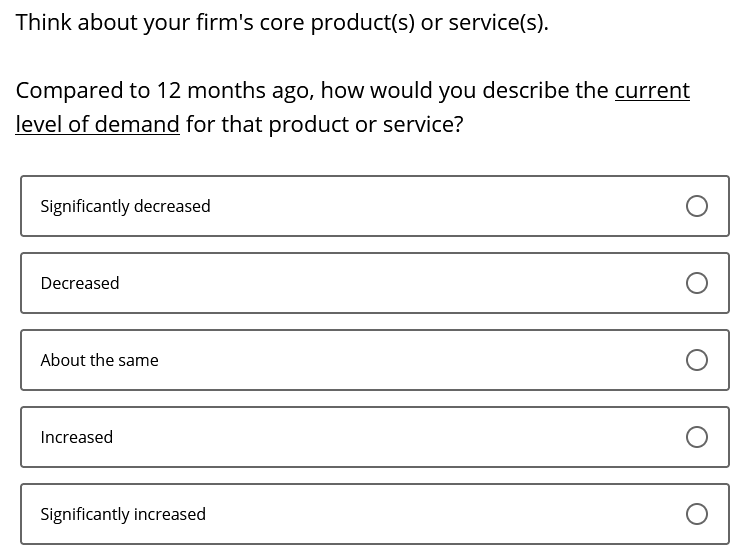750x560 pixels.
Task: Click the middle of the 'About the same' box
Action: click(x=375, y=360)
